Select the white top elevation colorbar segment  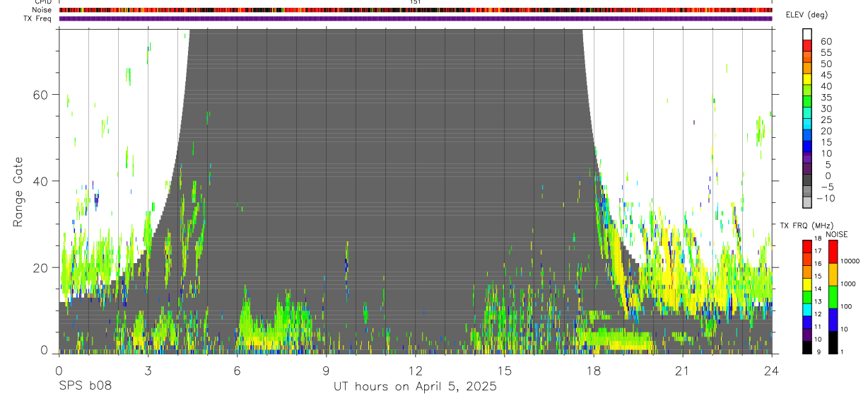[807, 35]
